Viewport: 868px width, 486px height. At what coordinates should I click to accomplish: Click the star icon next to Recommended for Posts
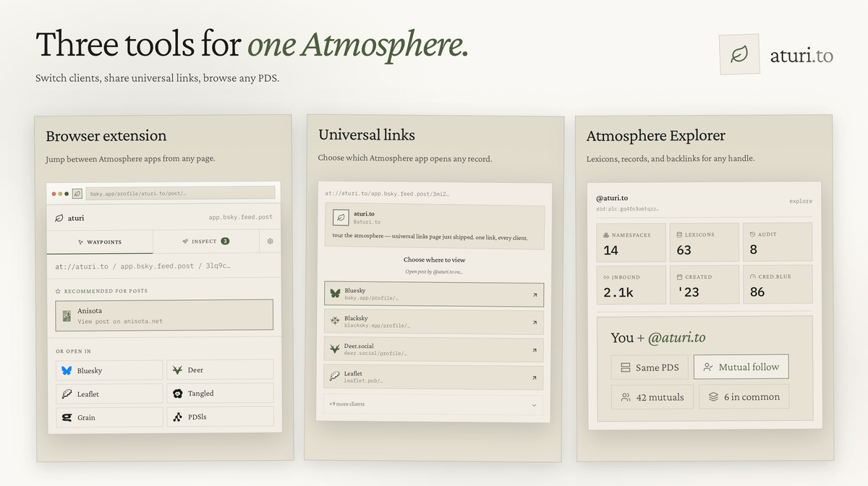click(58, 291)
